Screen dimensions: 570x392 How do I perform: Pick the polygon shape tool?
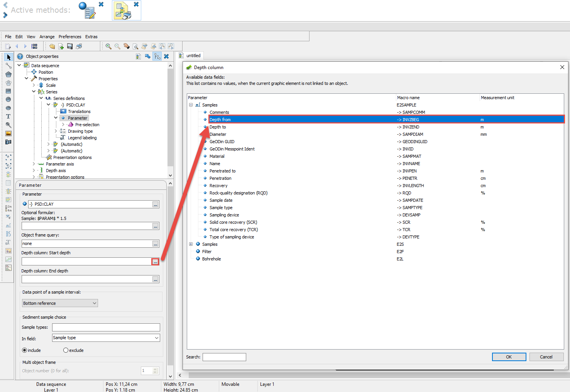pyautogui.click(x=8, y=74)
